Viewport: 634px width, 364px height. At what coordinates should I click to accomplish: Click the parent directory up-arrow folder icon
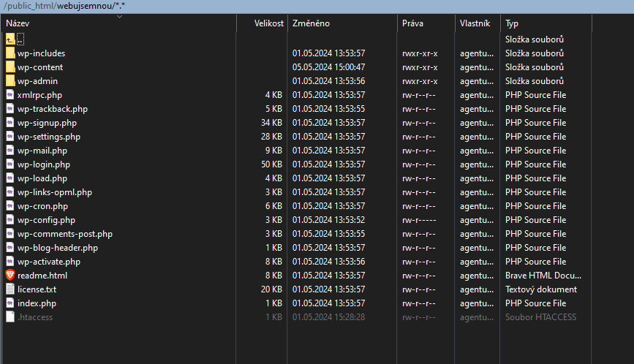click(10, 39)
